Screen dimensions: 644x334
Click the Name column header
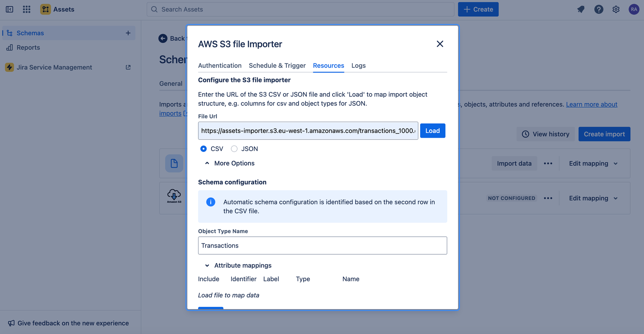point(351,279)
